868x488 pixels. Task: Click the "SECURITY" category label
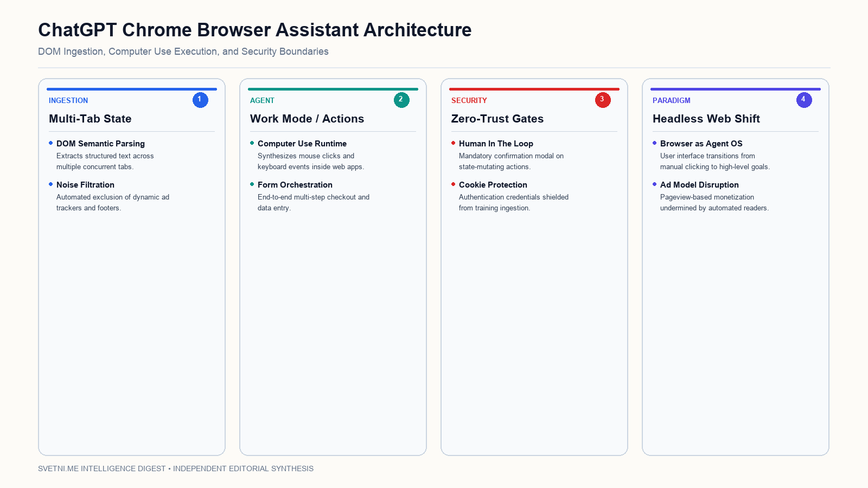469,100
